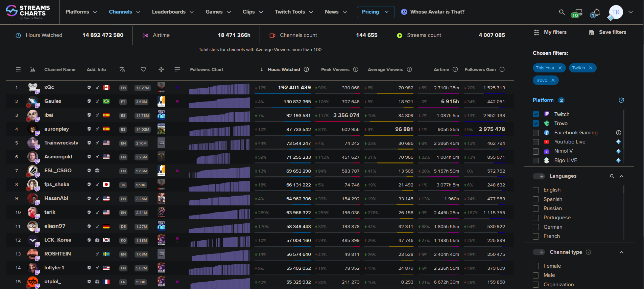This screenshot has height=289, width=644.
Task: Click Save filters button
Action: 607,32
